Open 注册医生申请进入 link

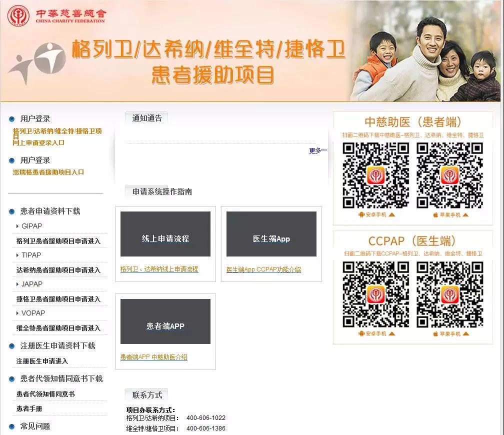[42, 361]
